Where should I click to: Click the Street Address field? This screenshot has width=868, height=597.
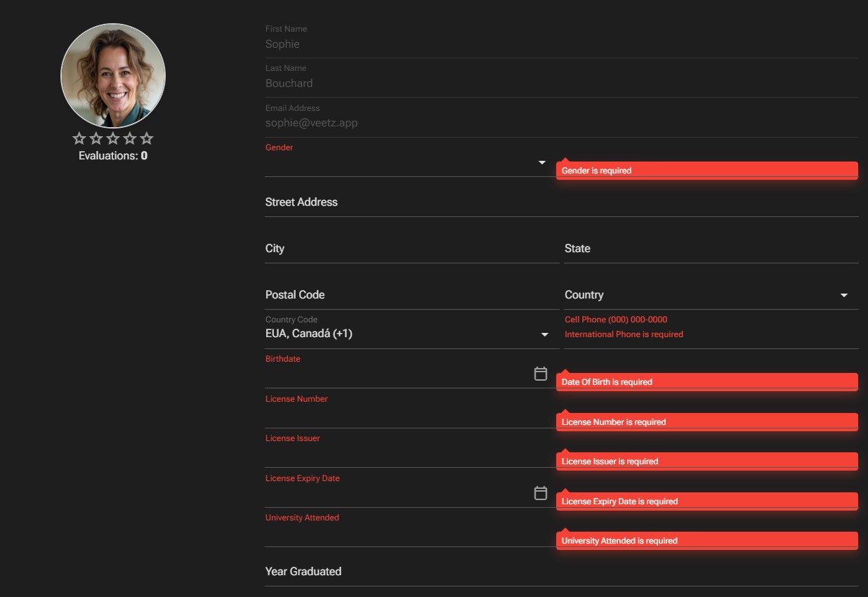coord(560,202)
